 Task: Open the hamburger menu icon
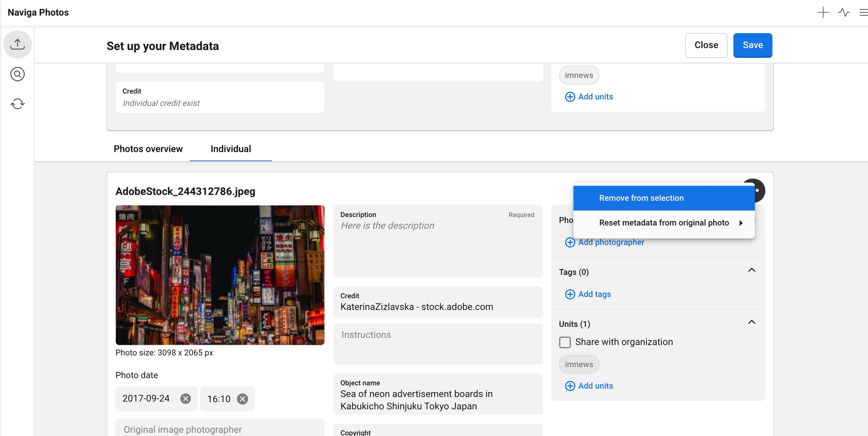click(x=863, y=12)
